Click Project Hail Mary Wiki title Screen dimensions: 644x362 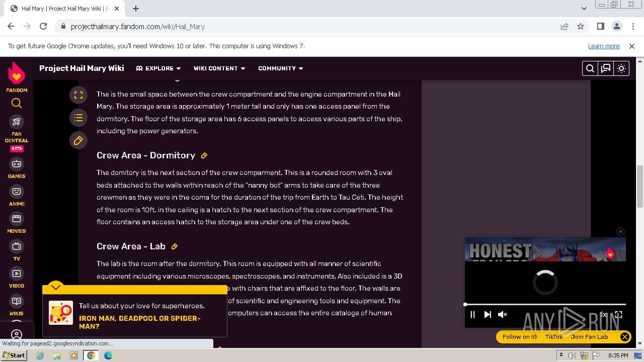(x=82, y=68)
